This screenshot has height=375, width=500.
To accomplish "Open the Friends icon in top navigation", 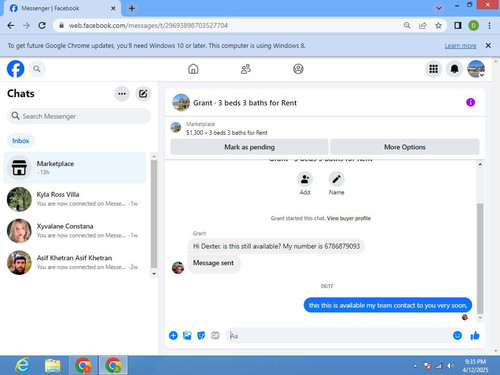I will coord(246,69).
